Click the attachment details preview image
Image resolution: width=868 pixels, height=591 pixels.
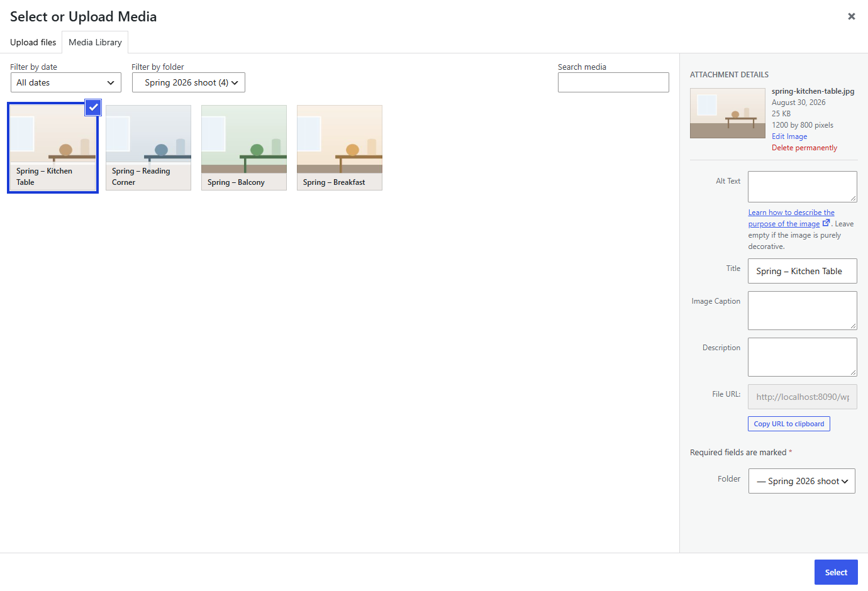(728, 113)
